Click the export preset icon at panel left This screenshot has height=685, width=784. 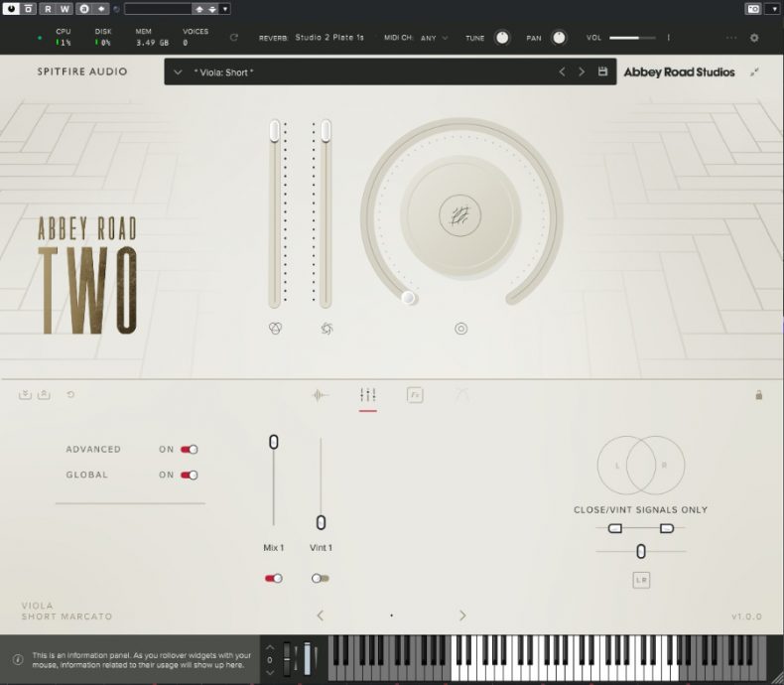pyautogui.click(x=44, y=394)
